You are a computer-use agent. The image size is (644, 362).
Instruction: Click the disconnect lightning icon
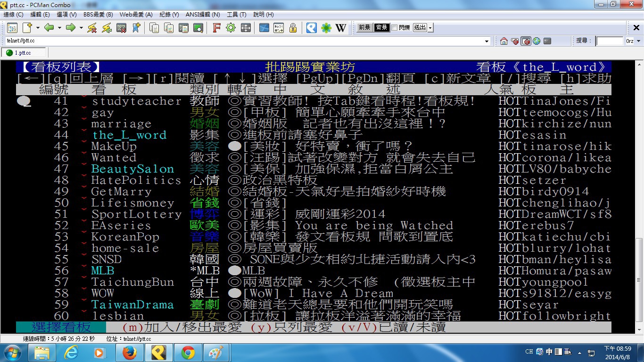pyautogui.click(x=92, y=28)
